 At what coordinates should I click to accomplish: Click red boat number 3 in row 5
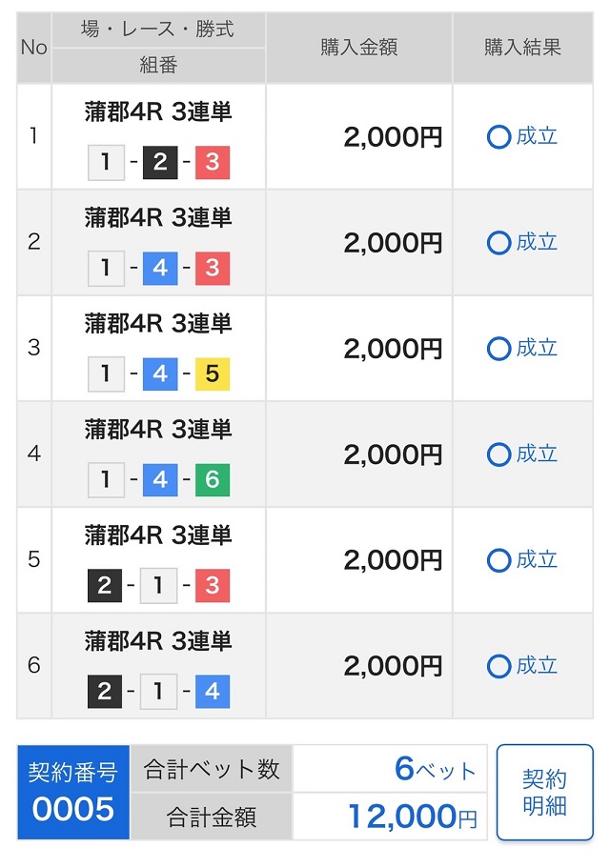tap(213, 586)
